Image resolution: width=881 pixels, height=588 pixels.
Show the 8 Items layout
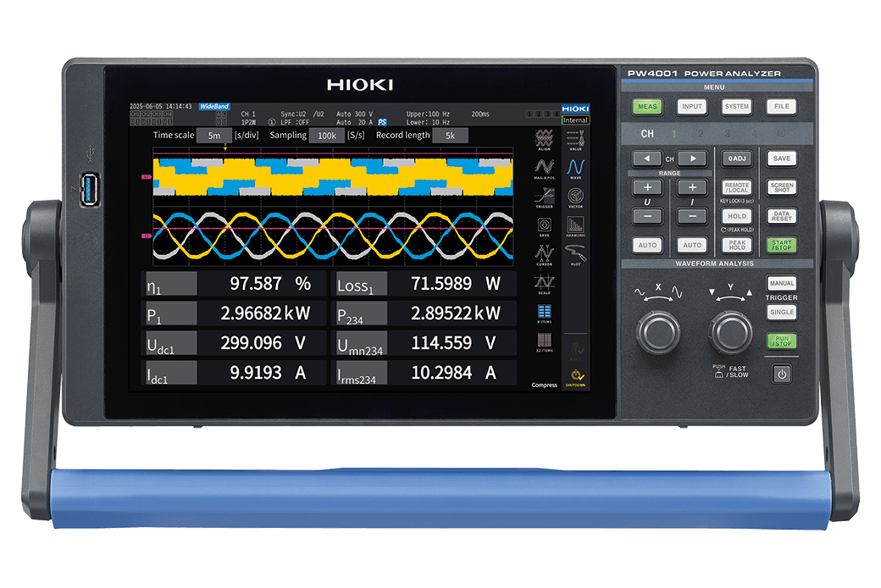(544, 313)
